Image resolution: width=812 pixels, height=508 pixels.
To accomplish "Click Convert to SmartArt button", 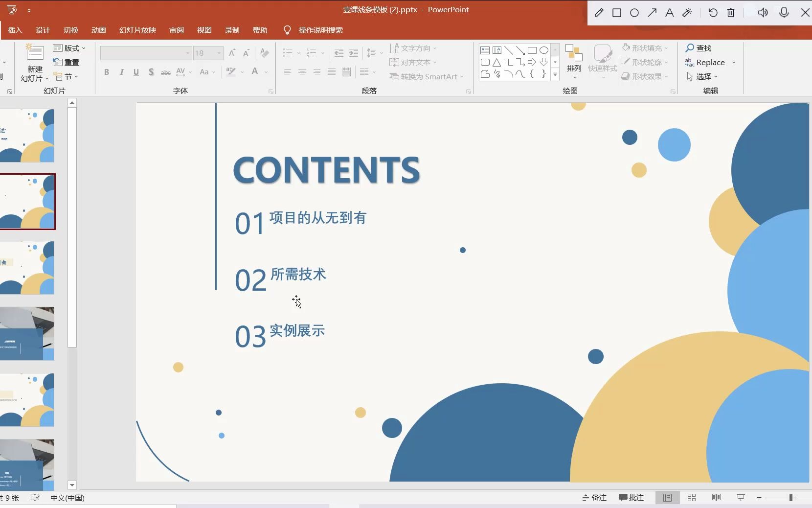I will [x=426, y=76].
